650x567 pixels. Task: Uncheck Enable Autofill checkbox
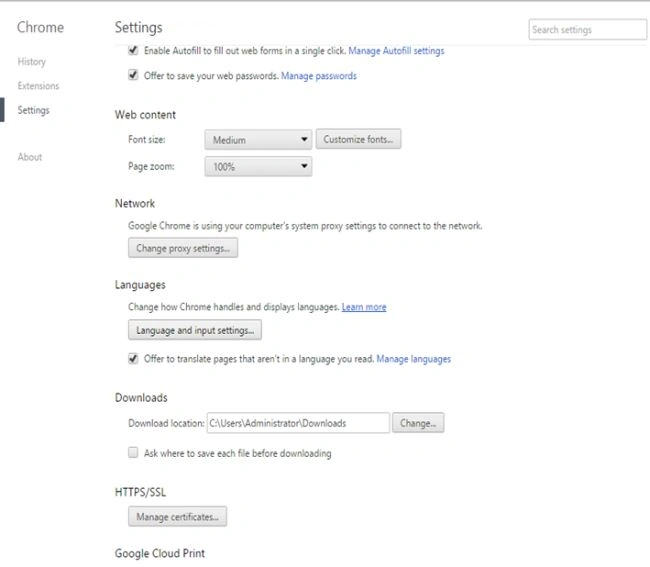(x=133, y=50)
